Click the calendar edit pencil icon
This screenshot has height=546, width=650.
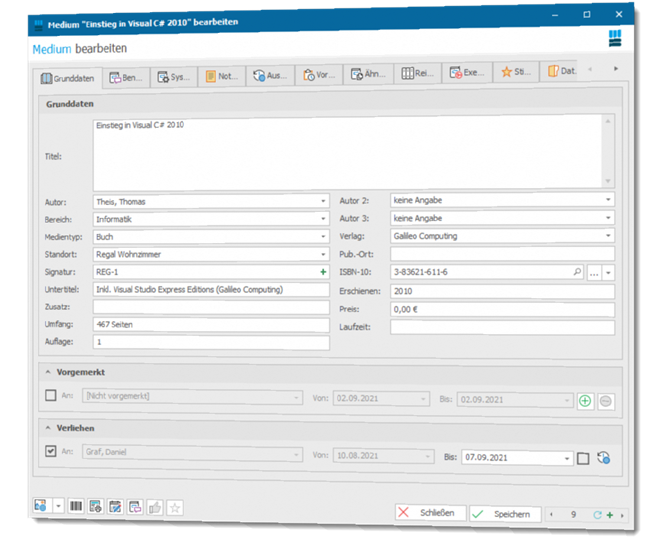click(x=115, y=507)
